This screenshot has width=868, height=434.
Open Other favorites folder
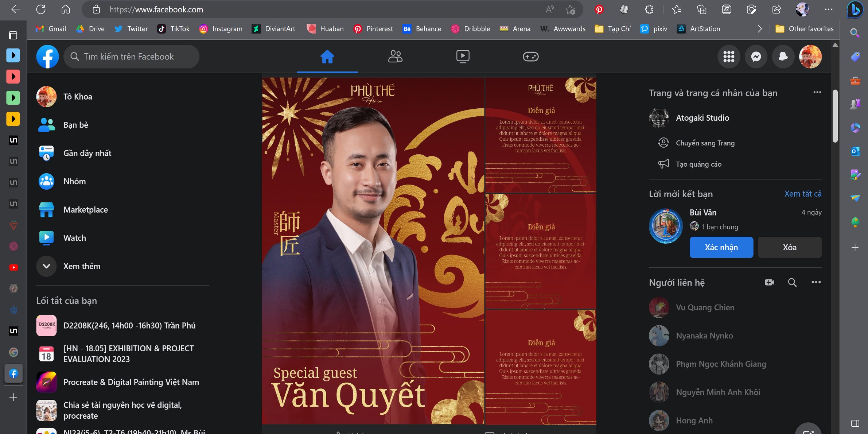[804, 29]
